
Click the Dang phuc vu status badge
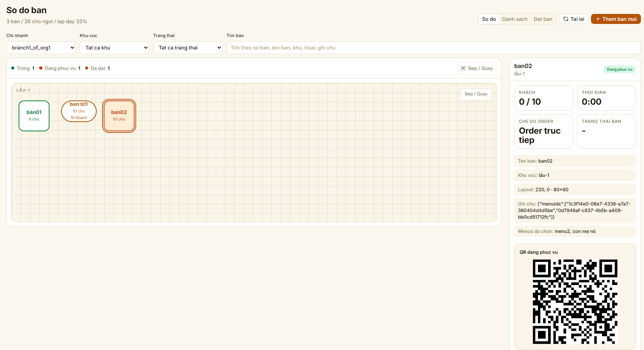620,70
